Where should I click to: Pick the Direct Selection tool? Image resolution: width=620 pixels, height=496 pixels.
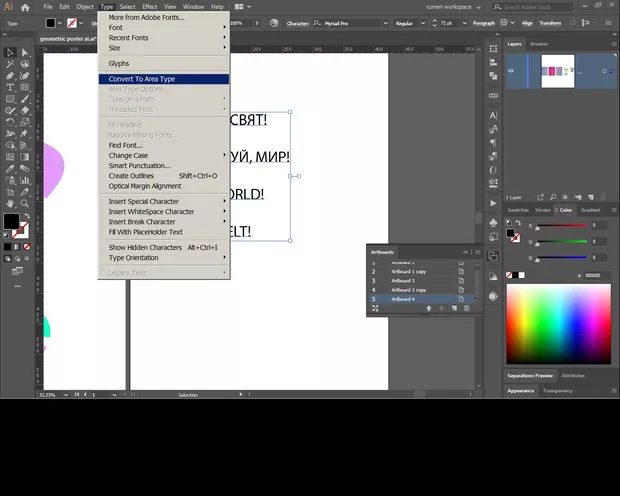25,52
